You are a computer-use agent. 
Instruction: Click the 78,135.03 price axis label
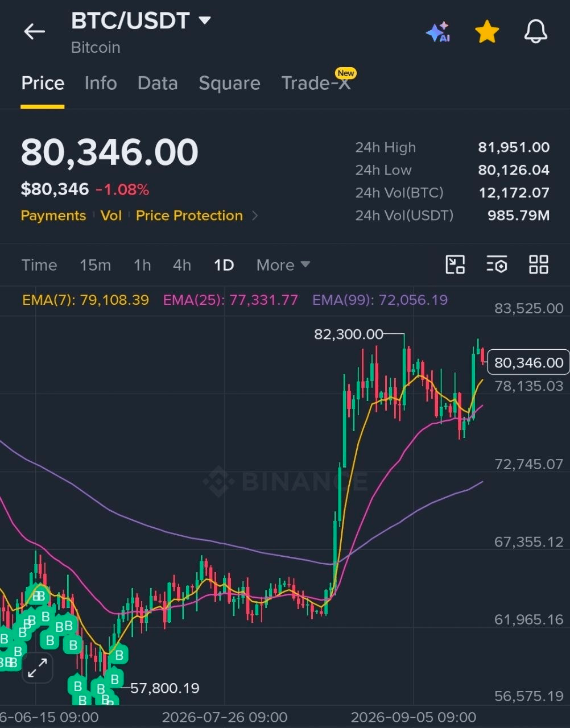click(528, 386)
